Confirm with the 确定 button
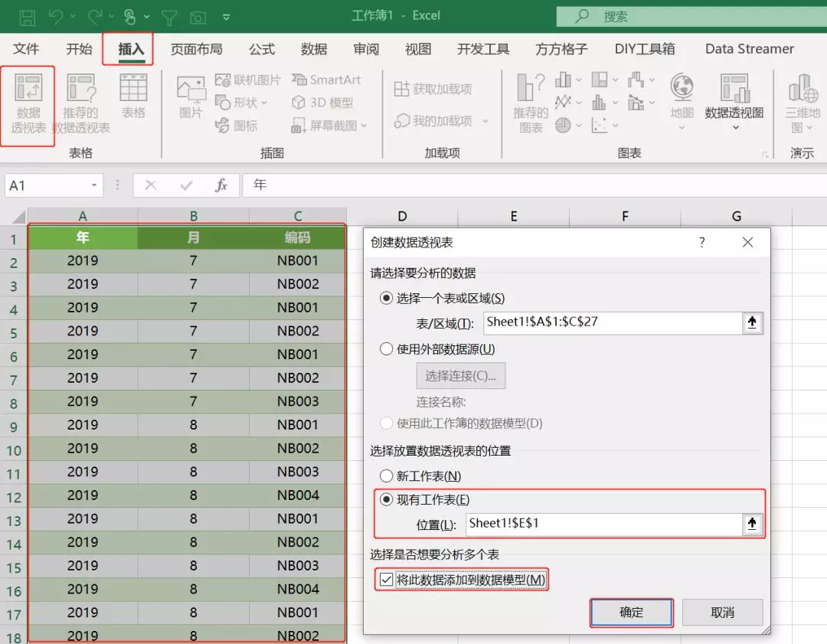 (x=631, y=612)
